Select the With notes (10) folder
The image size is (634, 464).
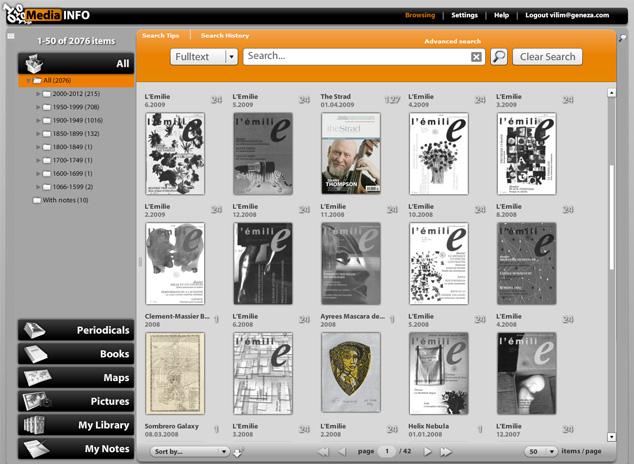coord(61,200)
